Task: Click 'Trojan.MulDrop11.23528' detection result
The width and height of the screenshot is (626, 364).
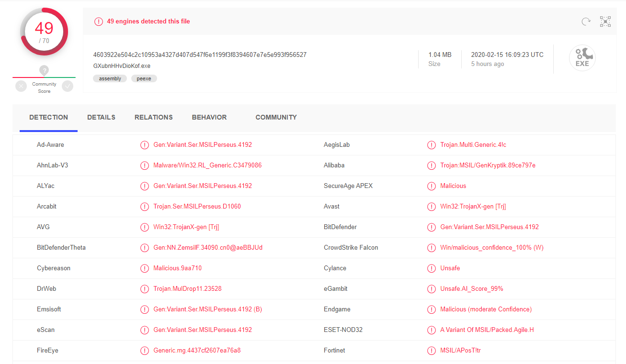Action: (187, 289)
